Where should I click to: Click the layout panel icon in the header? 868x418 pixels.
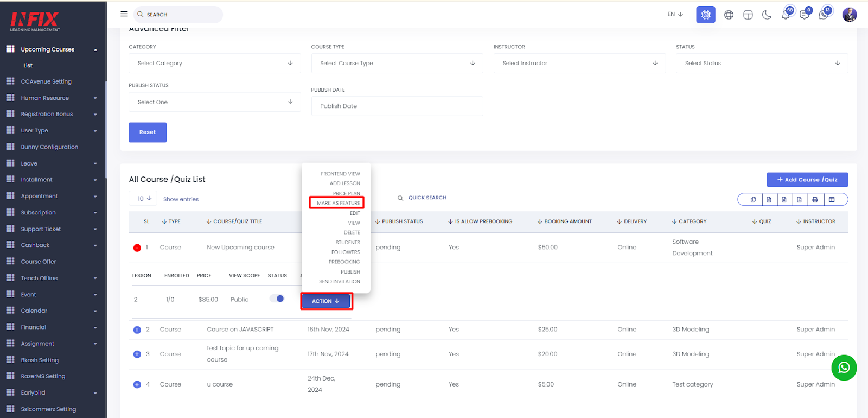(748, 15)
